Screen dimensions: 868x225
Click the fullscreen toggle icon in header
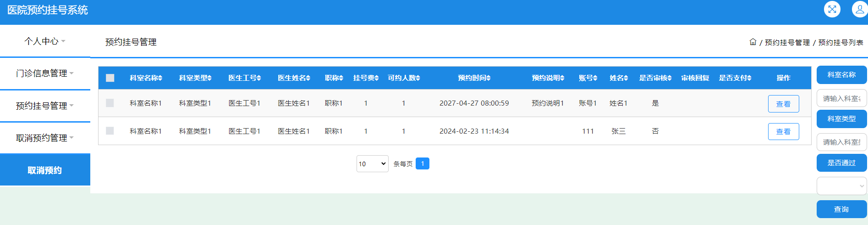click(832, 9)
